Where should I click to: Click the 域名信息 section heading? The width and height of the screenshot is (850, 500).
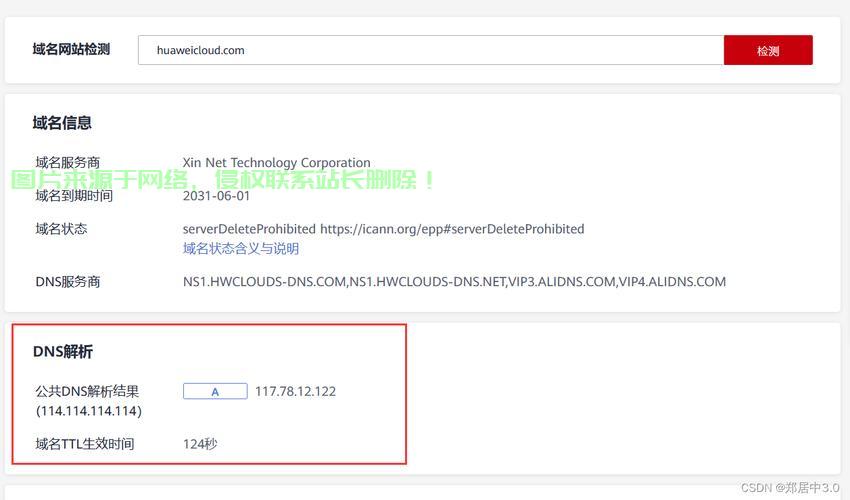pos(62,123)
